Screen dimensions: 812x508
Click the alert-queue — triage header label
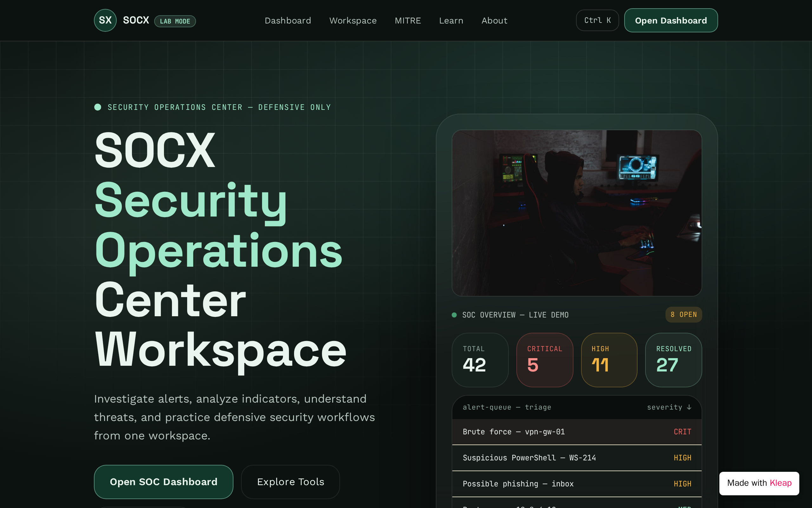pyautogui.click(x=507, y=407)
